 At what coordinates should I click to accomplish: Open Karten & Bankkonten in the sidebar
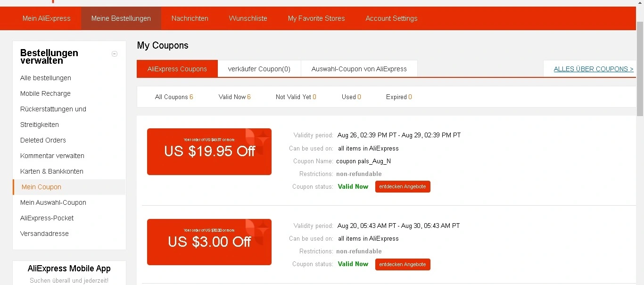coord(52,171)
